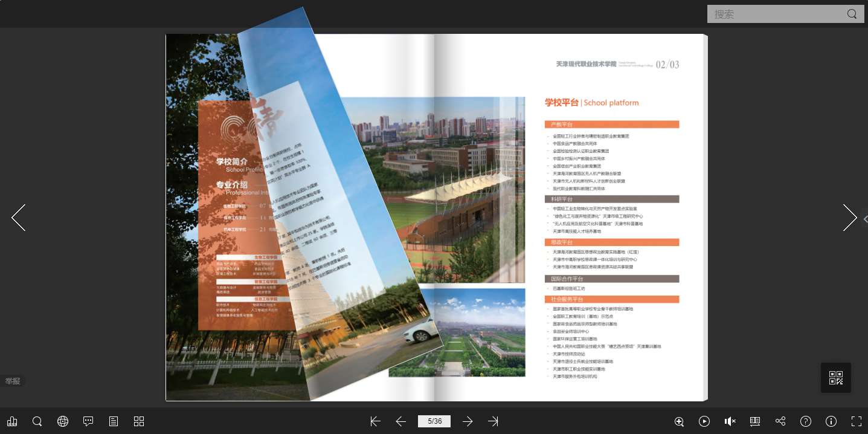Click the 02/03 page number label
Image resolution: width=868 pixels, height=434 pixels.
(667, 65)
